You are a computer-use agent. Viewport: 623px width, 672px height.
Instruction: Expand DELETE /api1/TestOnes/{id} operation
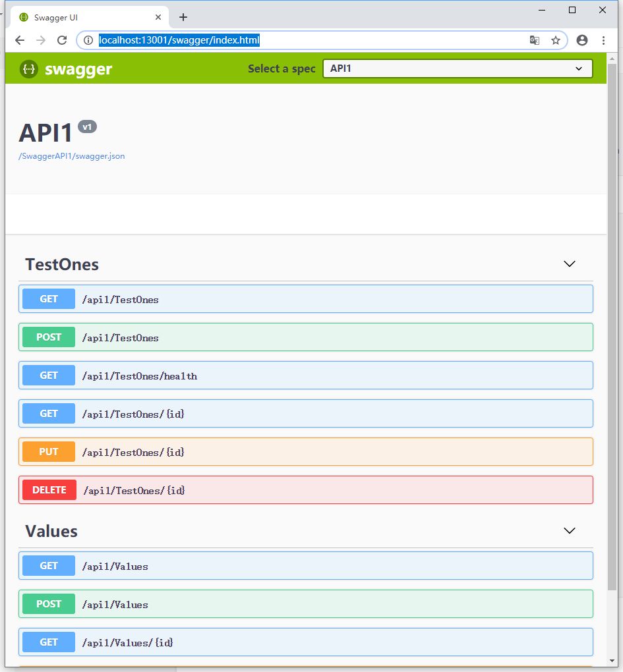point(306,490)
